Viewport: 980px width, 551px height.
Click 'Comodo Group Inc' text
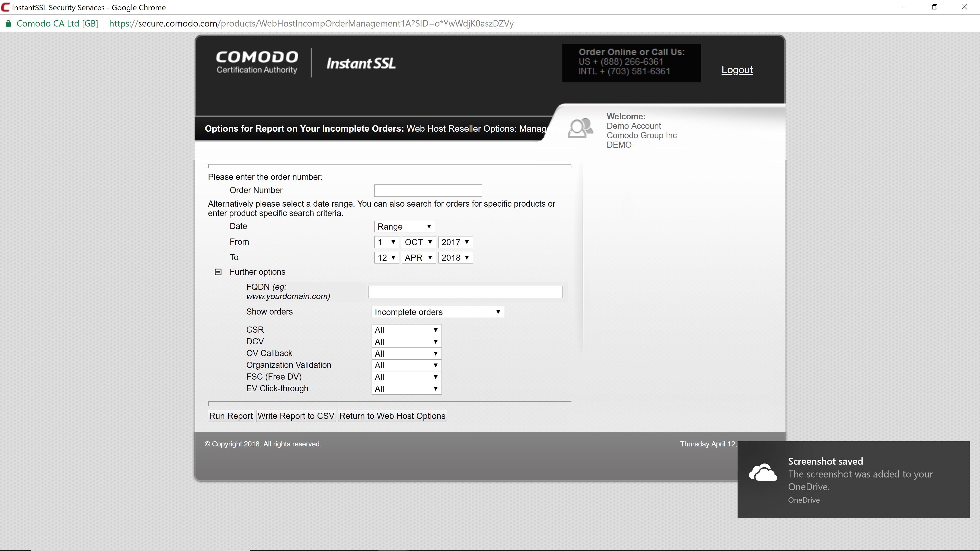point(642,135)
